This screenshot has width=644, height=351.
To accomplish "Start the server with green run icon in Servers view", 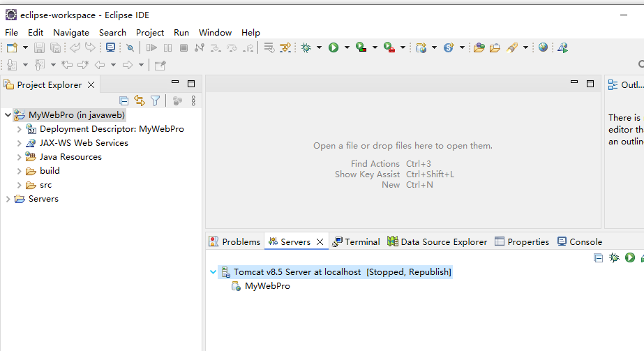I will pyautogui.click(x=629, y=257).
